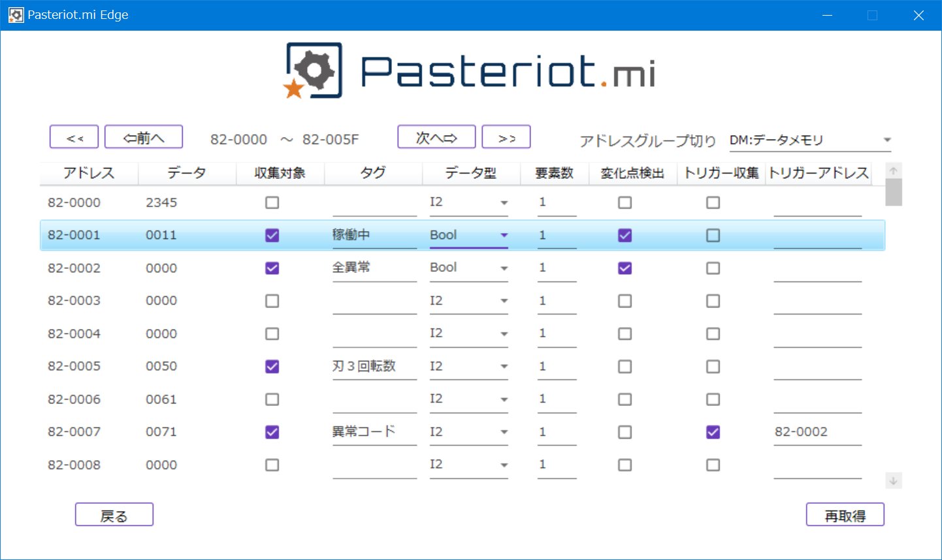Click the tag field 刃３回転数
This screenshot has width=942, height=560.
[374, 367]
